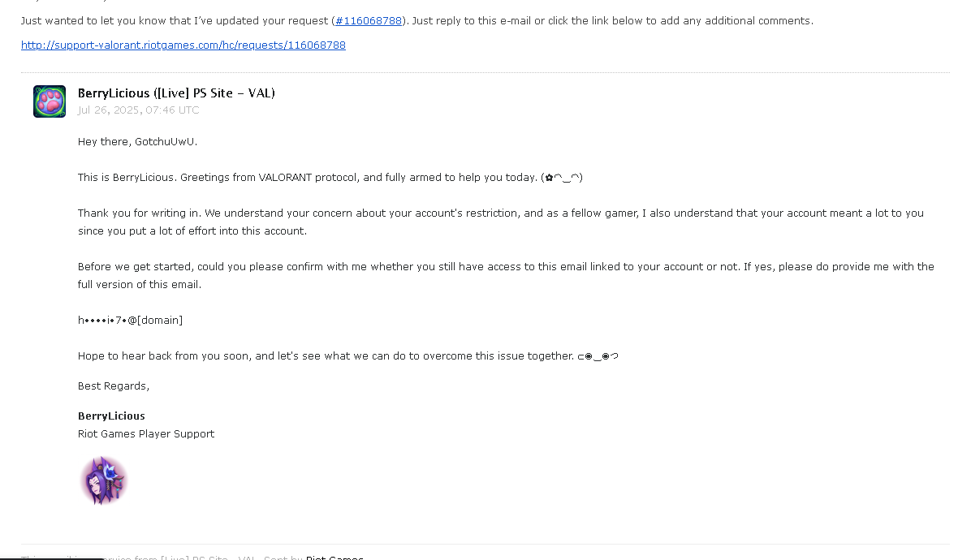Viewport: 971px width, 560px height.
Task: Click the 'Riot Games Player Support' signature text
Action: coord(146,433)
